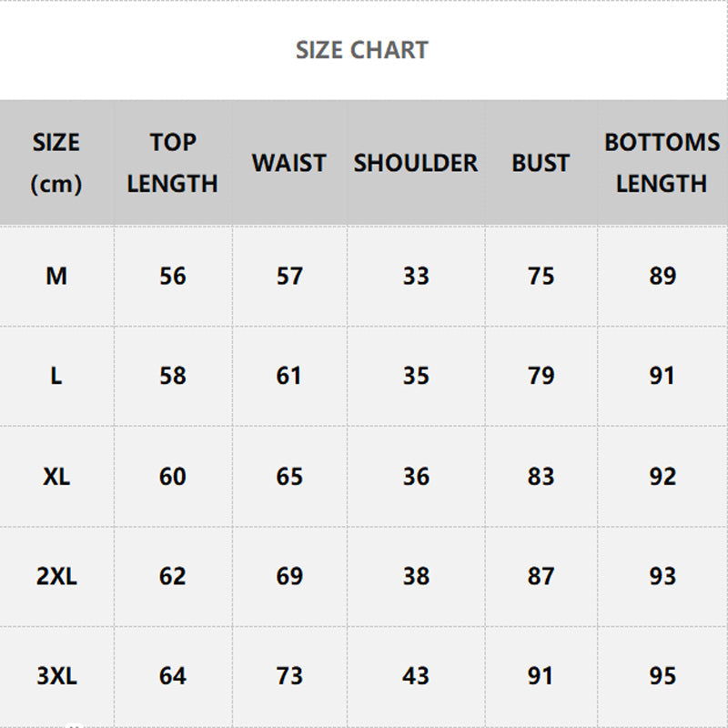Click the L size row label
The image size is (728, 728).
point(56,376)
